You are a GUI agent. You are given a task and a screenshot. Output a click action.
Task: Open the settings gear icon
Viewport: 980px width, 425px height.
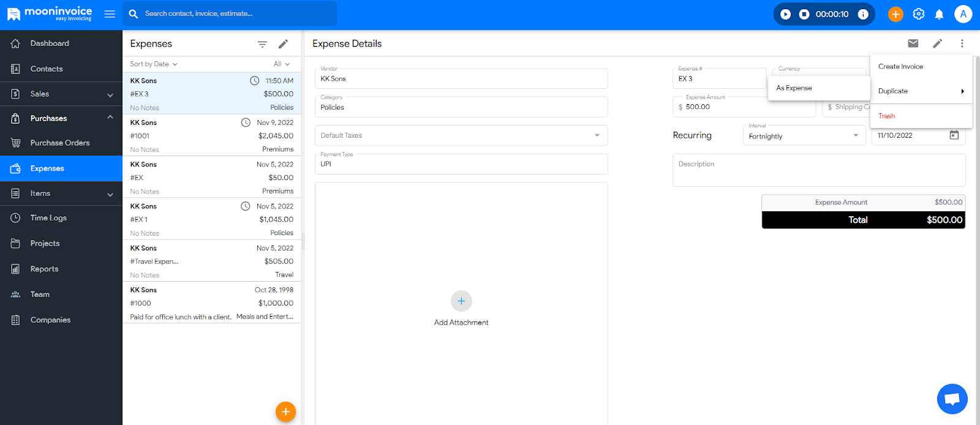click(x=918, y=14)
